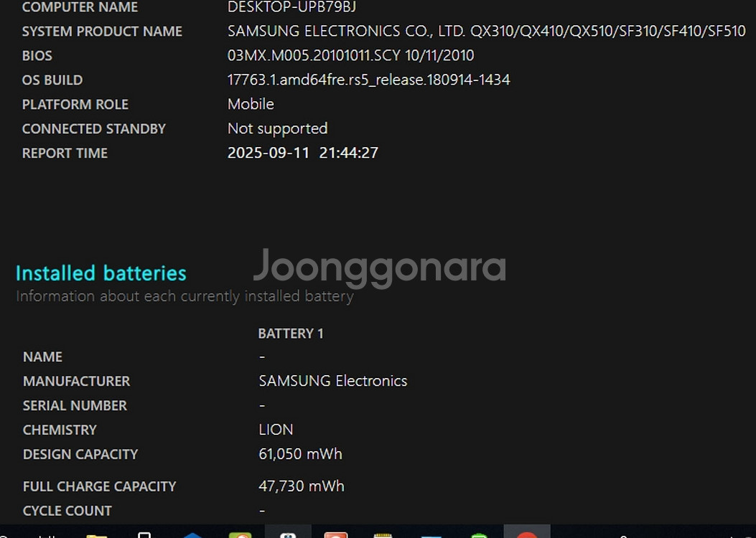756x538 pixels.
Task: Click the SERIAL NUMBER row label
Action: tap(75, 405)
